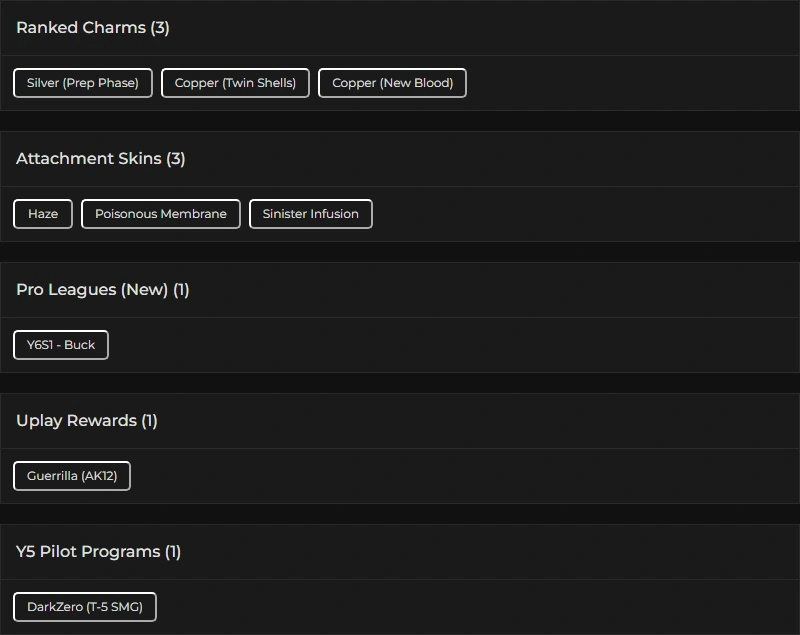Image resolution: width=800 pixels, height=635 pixels.
Task: Choose the Copper (New Blood) charm tag
Action: (x=392, y=83)
